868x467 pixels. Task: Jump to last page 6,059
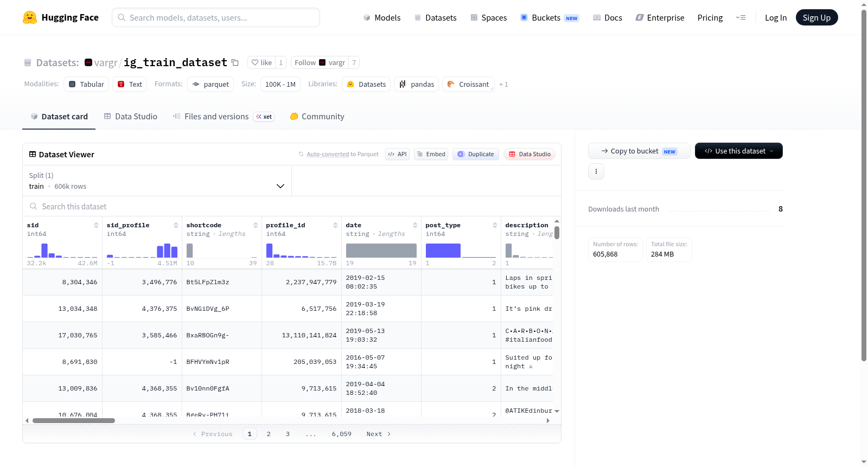point(342,434)
